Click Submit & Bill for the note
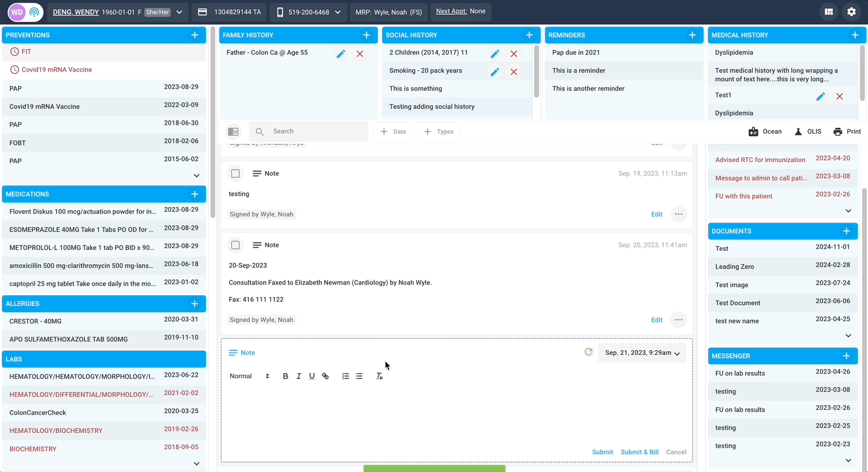Image resolution: width=868 pixels, height=472 pixels. pos(639,452)
